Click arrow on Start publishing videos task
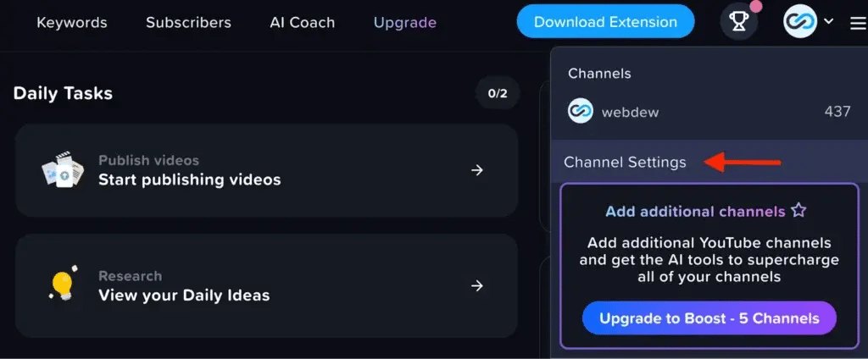This screenshot has height=359, width=868. pos(477,170)
